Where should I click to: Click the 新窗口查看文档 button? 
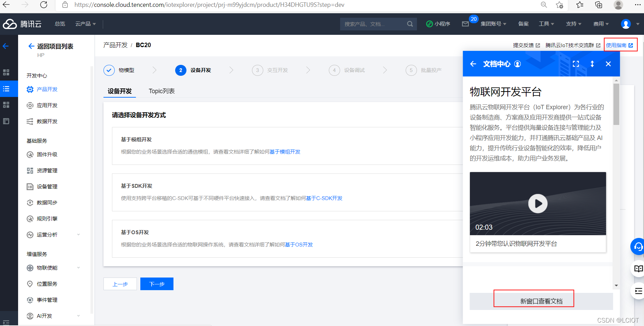tap(541, 301)
